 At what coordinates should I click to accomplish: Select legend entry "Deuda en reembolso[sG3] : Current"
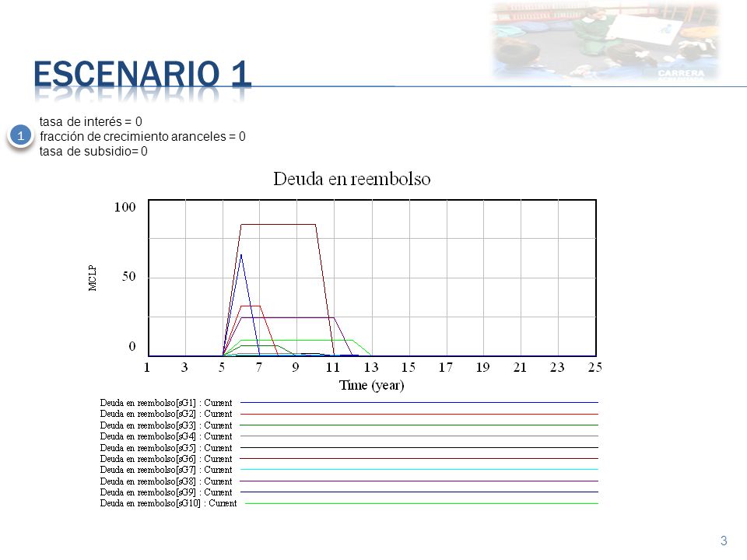point(166,425)
